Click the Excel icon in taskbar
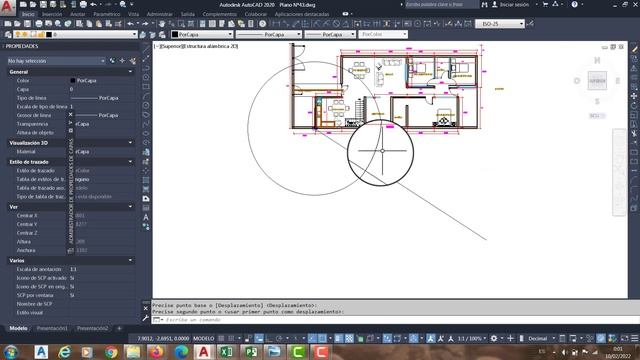The width and height of the screenshot is (640, 360). click(227, 352)
